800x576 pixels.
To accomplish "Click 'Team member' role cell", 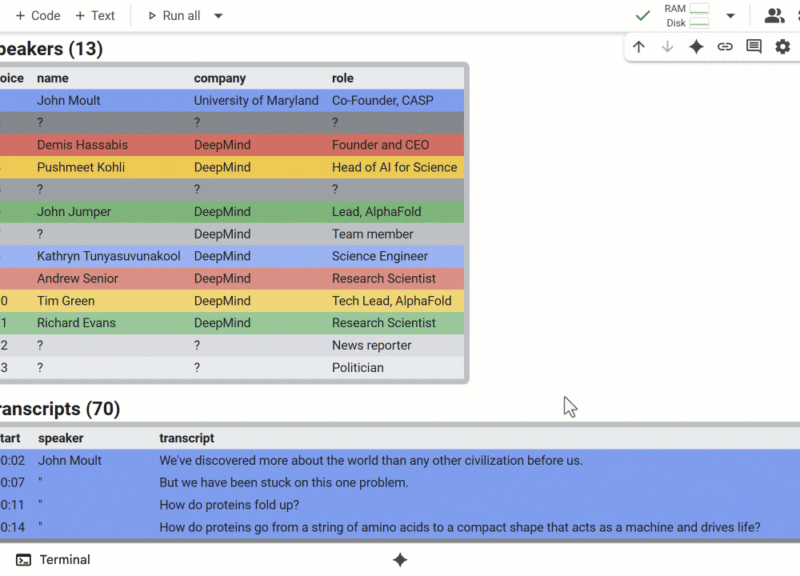I will (x=372, y=234).
